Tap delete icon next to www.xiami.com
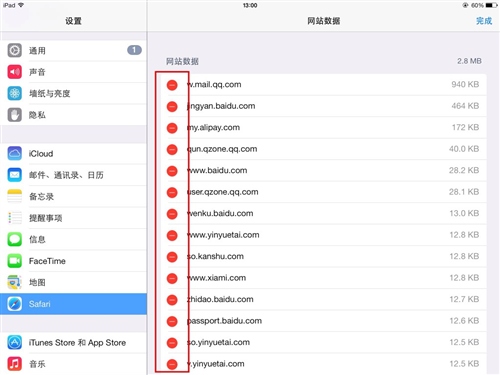The image size is (500, 375). pos(172,278)
